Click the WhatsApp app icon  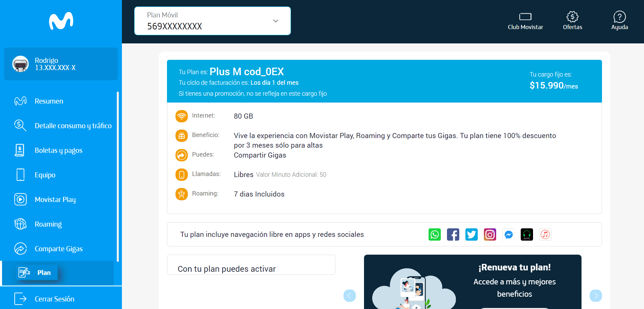435,234
